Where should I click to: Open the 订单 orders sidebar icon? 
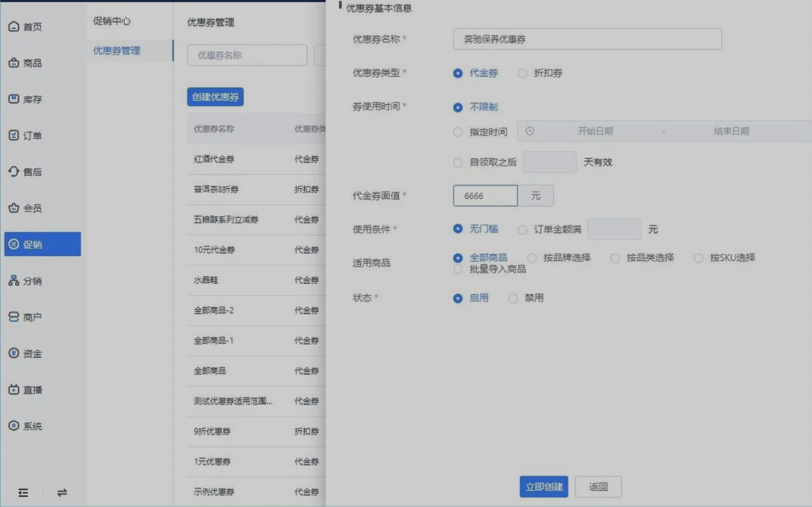(14, 135)
